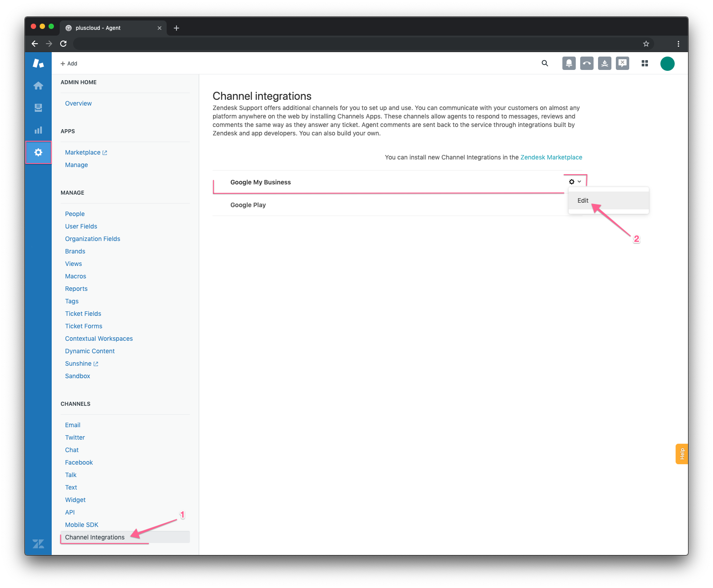Open Talk channel settings
The image size is (713, 588).
coord(71,475)
